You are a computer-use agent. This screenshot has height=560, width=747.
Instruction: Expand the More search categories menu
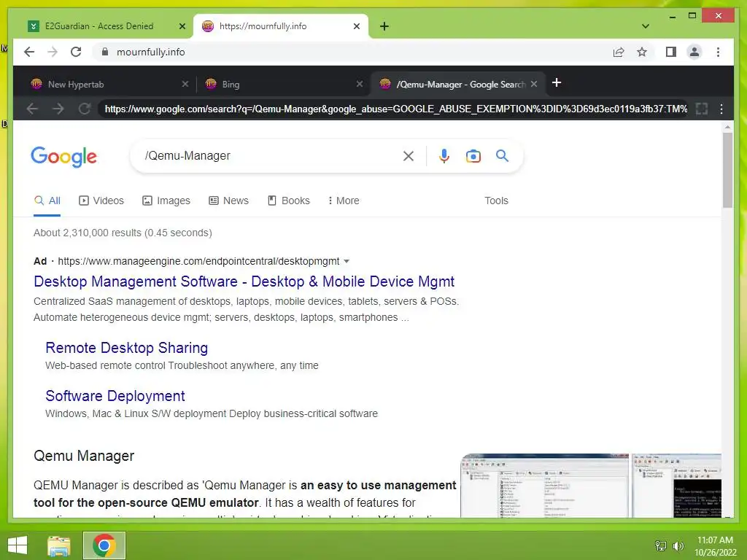tap(344, 201)
